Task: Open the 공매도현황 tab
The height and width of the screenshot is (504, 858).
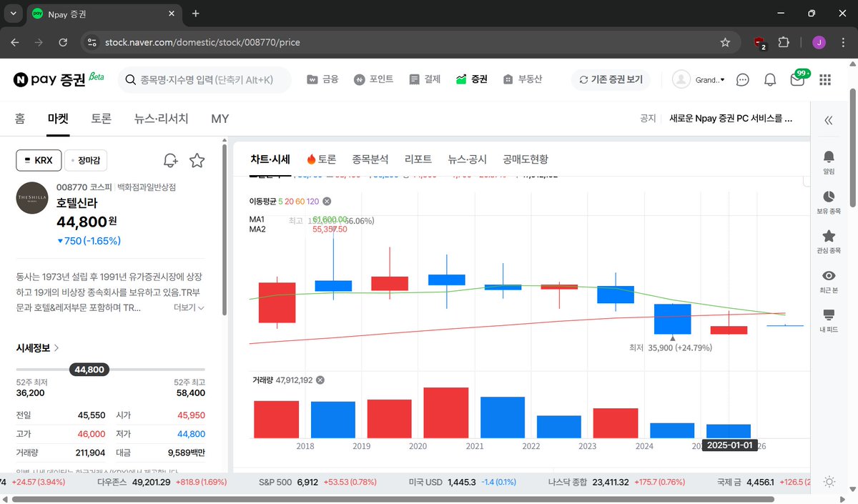Action: point(526,159)
